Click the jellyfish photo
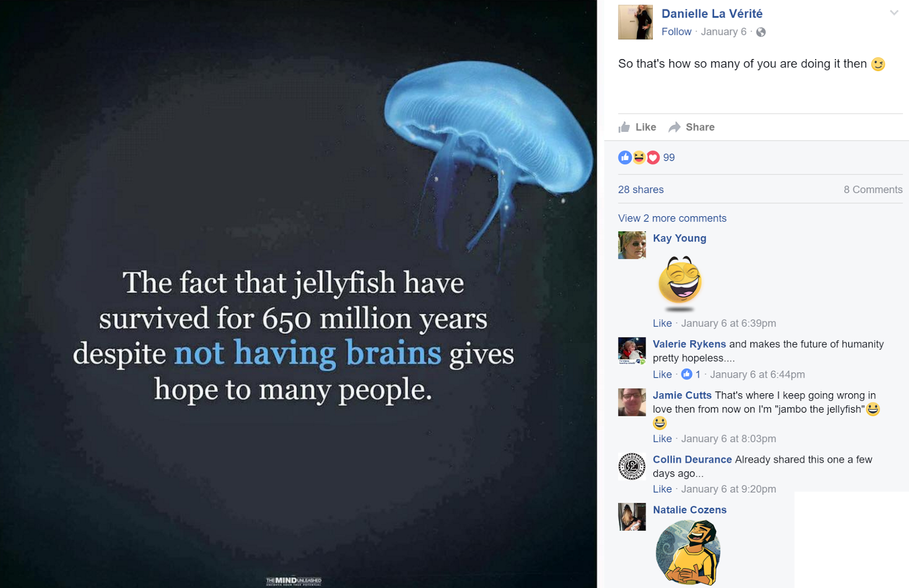 [x=298, y=294]
